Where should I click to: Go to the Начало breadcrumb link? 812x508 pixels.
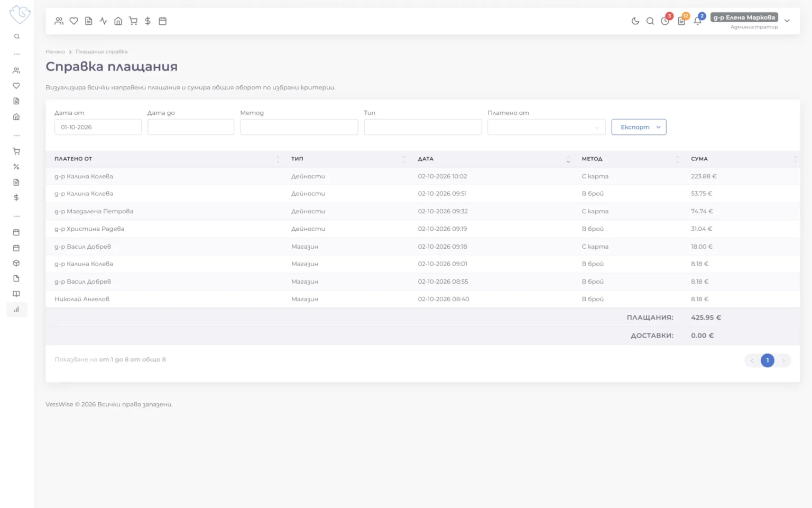pos(55,52)
